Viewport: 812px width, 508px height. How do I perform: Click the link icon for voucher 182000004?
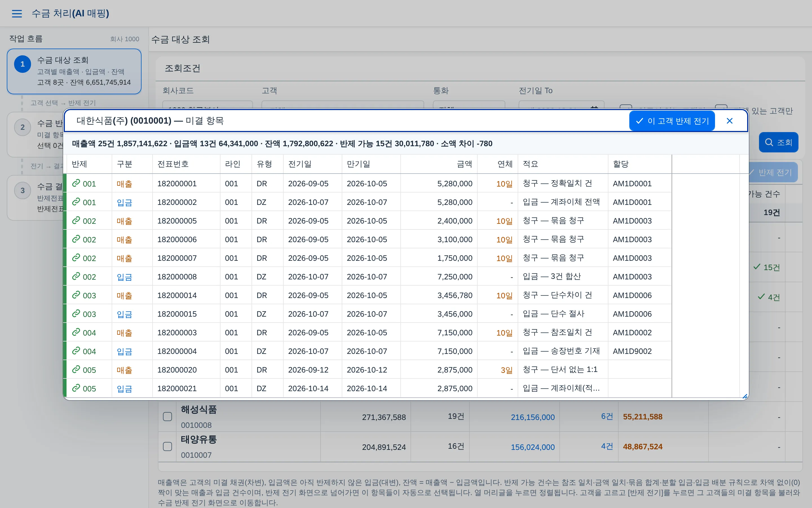pyautogui.click(x=76, y=351)
